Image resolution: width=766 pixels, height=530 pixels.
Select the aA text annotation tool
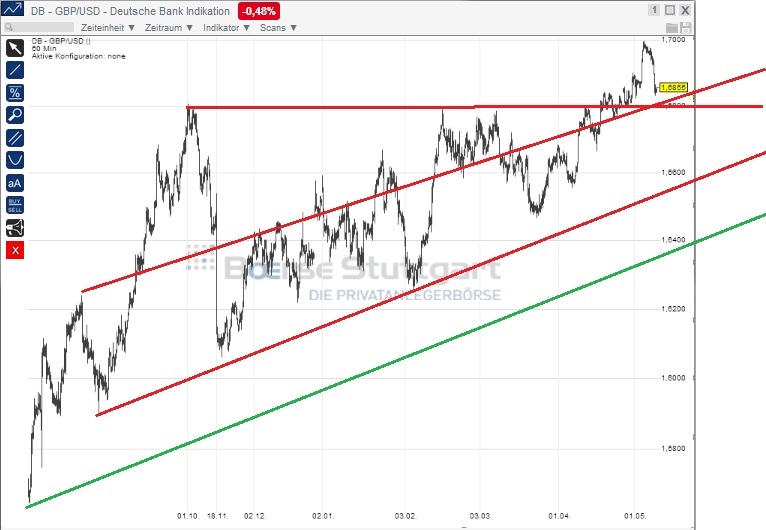15,183
